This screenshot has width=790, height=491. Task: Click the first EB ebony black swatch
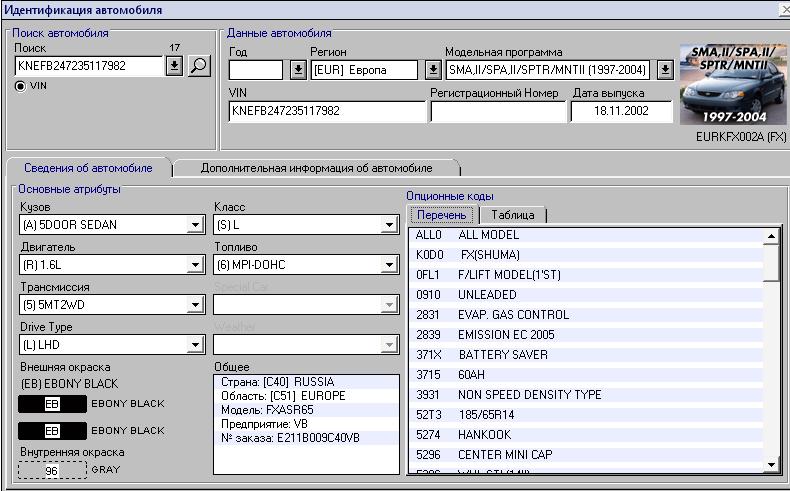click(52, 404)
